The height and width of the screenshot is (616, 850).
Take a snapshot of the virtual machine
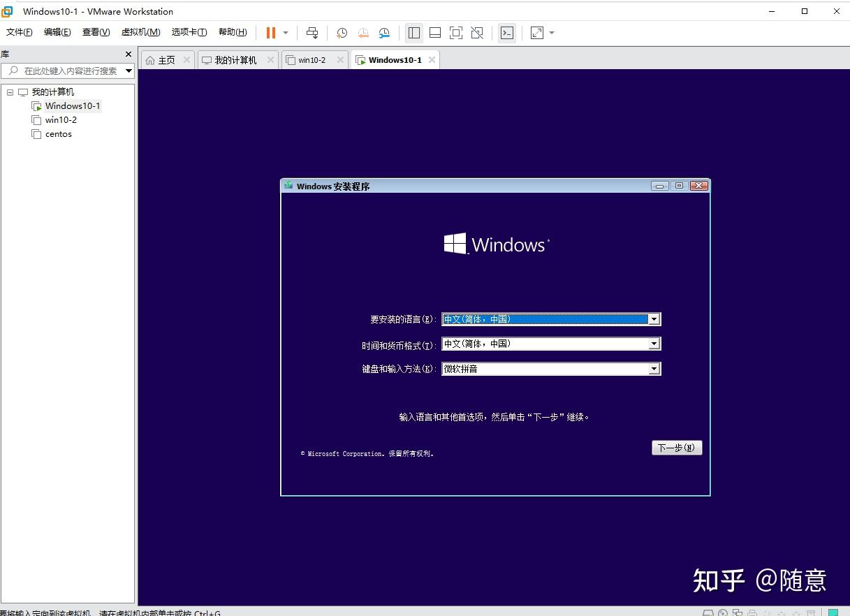click(342, 32)
